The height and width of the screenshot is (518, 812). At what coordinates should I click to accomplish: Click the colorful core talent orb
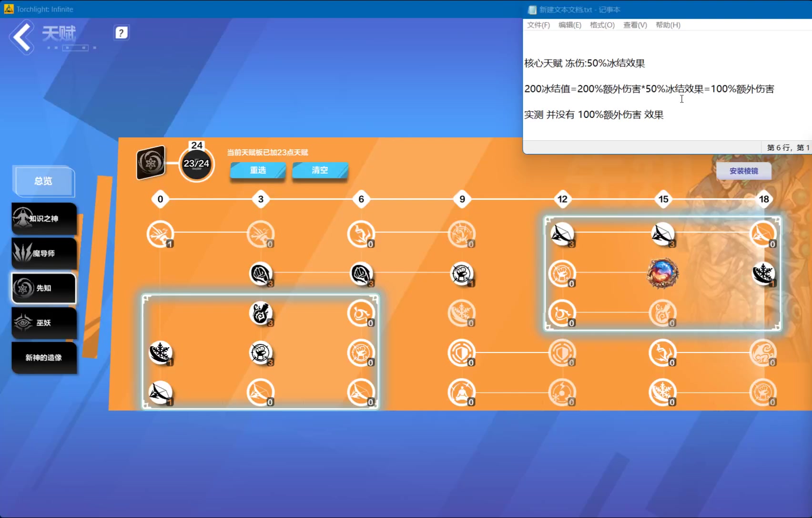662,273
